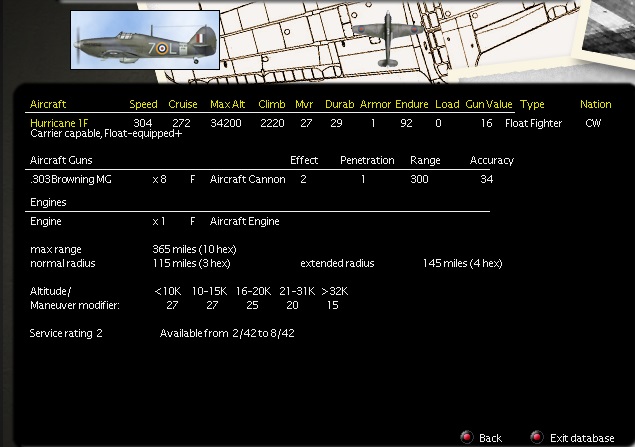Click 'Carrier capable, Float-equipped+' note
This screenshot has height=447, width=635.
click(x=106, y=134)
